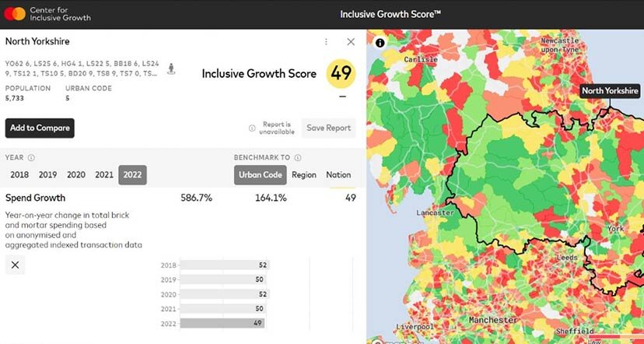
Task: Click Liverpool on the map
Action: tap(415, 327)
